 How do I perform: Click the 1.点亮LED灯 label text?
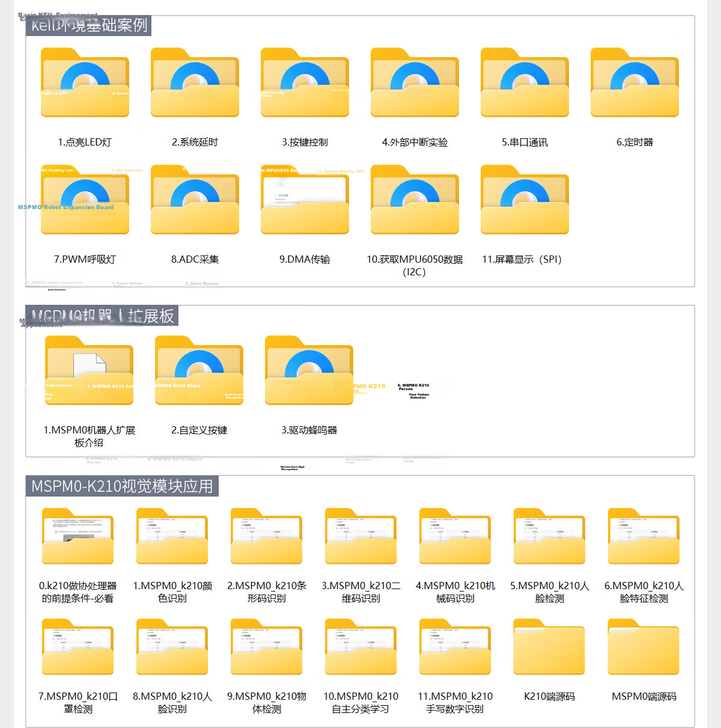click(x=85, y=142)
